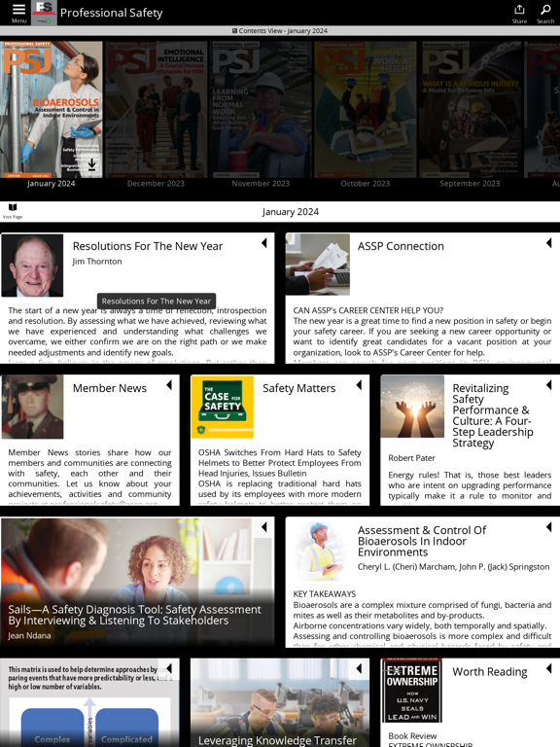Collapse arrow on Revitalizing Safety Performance card
560x747 pixels.
[549, 385]
